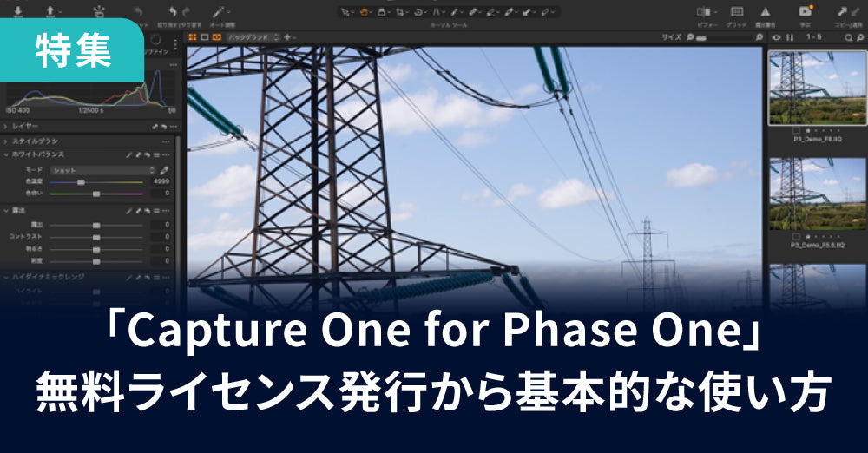
Task: Open the tethered capture toolbar icon
Action: point(99,11)
